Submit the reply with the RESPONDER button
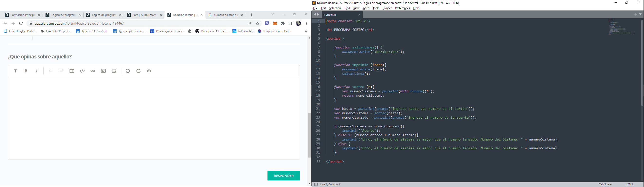This screenshot has height=187, width=644. pos(284,176)
